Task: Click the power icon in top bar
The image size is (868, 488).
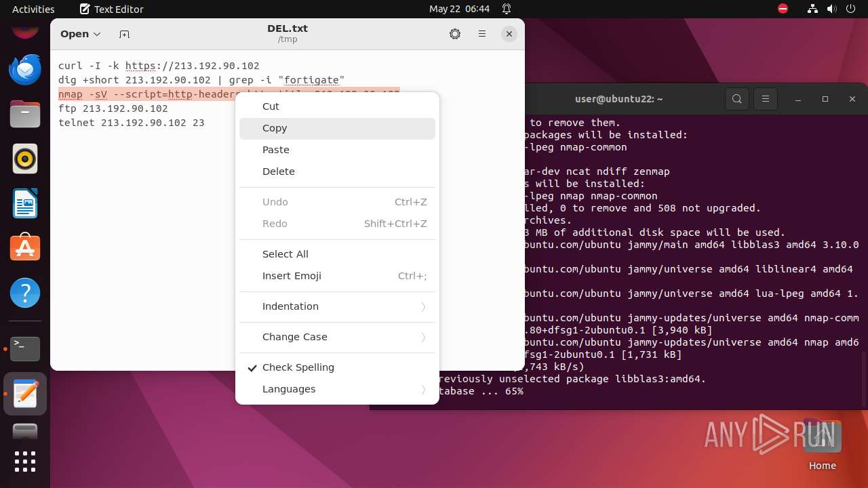Action: 850,9
